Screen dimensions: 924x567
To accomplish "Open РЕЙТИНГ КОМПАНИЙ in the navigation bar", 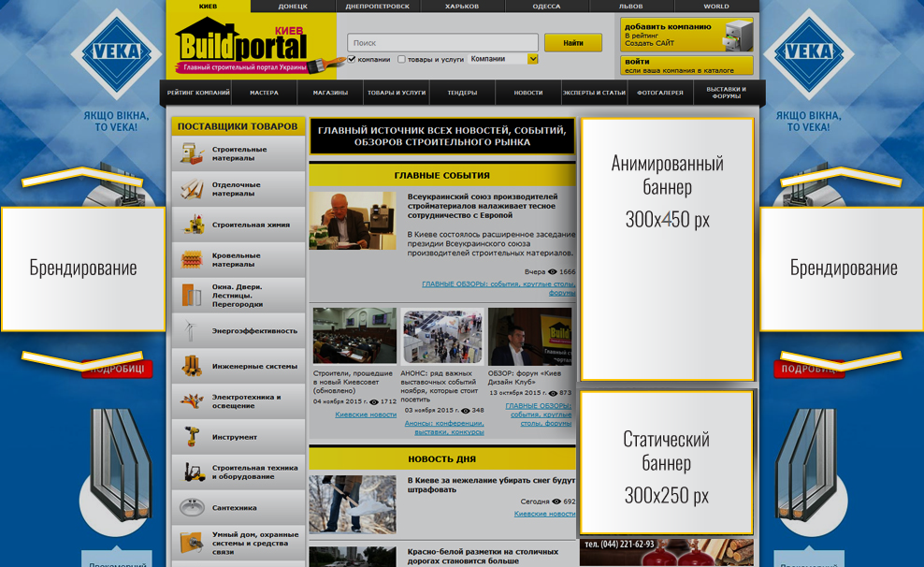I will (198, 93).
